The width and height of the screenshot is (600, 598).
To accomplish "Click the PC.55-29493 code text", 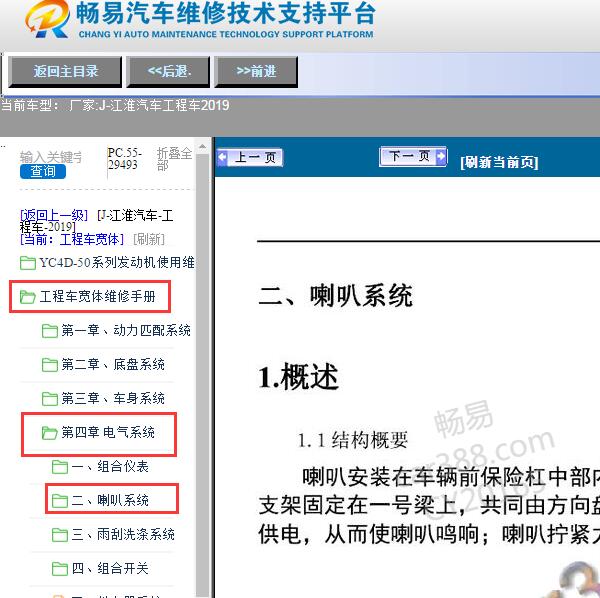I will (124, 159).
